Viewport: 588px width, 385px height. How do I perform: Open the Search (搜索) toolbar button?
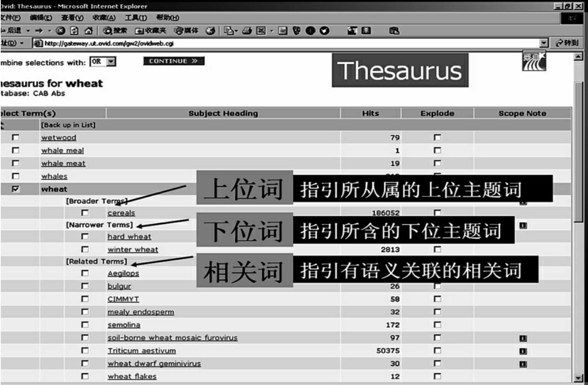[x=115, y=31]
